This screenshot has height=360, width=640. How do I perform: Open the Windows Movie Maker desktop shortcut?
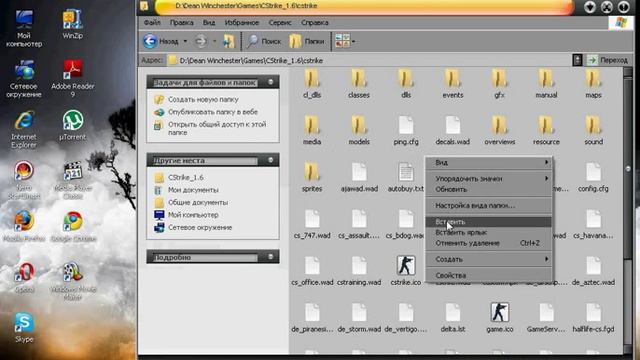click(x=73, y=281)
